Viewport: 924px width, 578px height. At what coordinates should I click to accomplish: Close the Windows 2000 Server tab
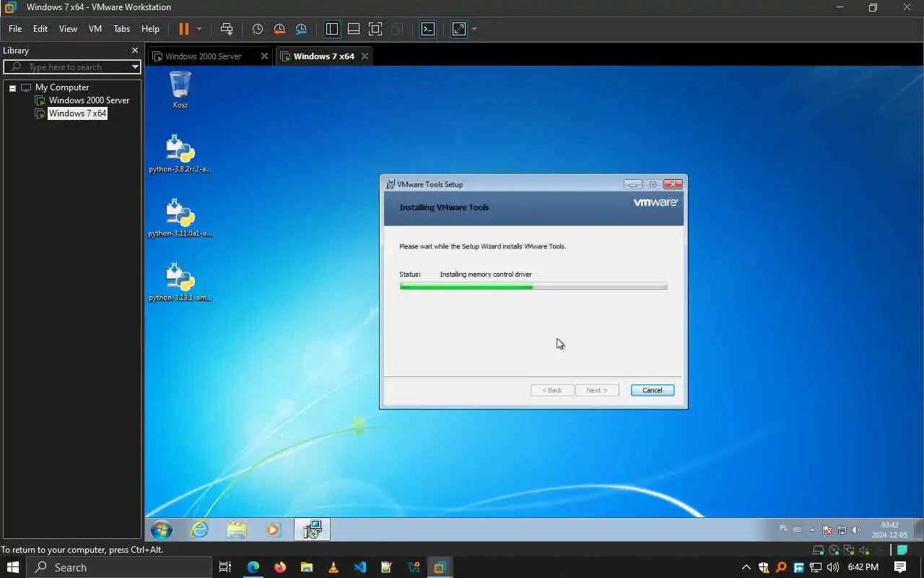[264, 56]
